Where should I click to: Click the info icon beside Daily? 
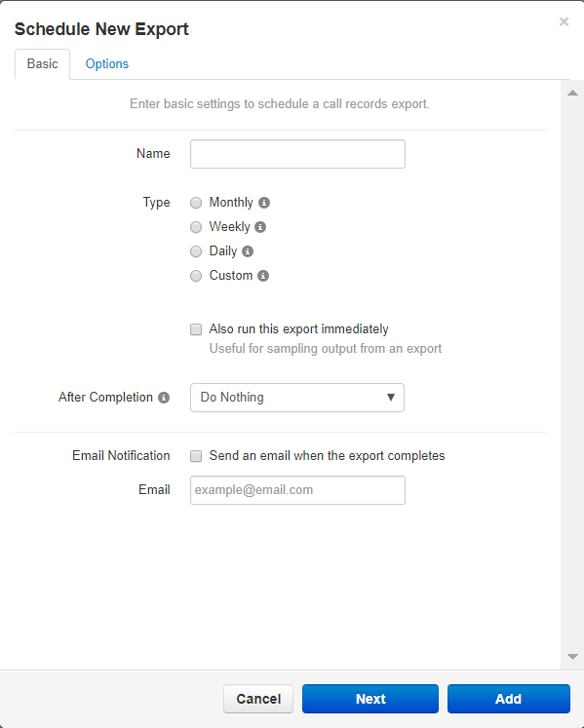[x=248, y=251]
